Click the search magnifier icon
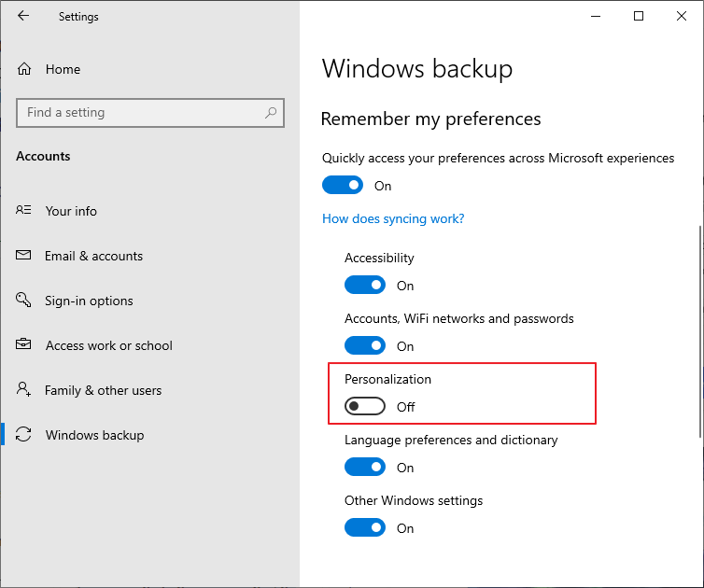The image size is (704, 588). [271, 113]
